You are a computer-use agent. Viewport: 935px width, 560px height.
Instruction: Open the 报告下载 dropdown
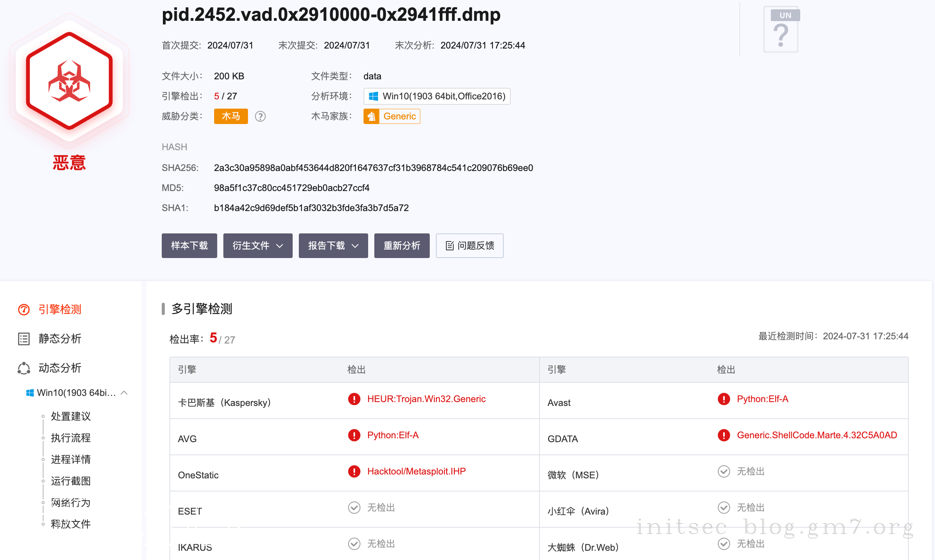click(333, 246)
